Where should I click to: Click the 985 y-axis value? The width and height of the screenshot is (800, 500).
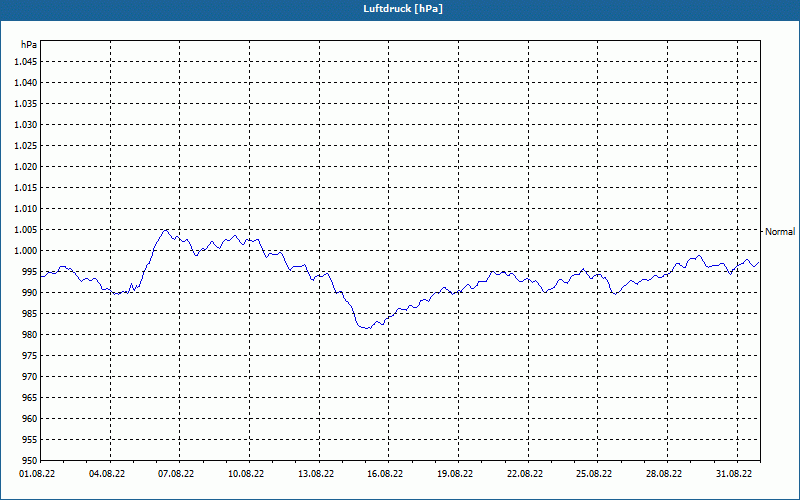30,314
